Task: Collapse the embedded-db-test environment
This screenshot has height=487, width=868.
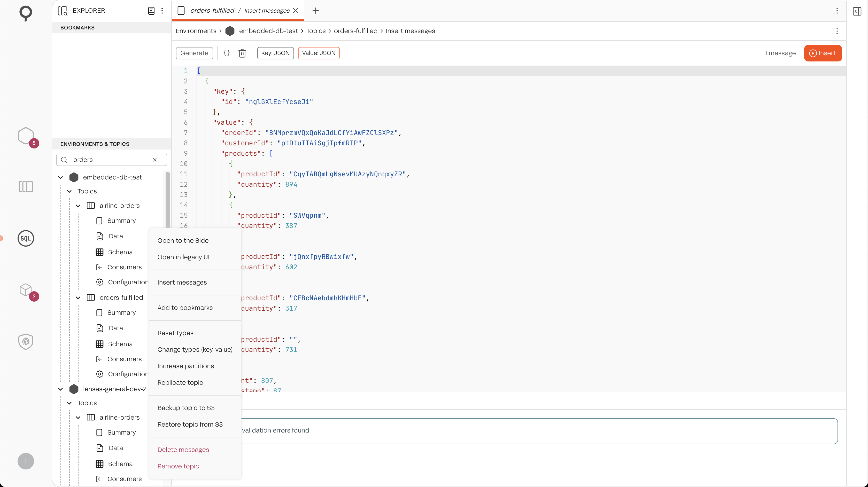Action: 61,177
